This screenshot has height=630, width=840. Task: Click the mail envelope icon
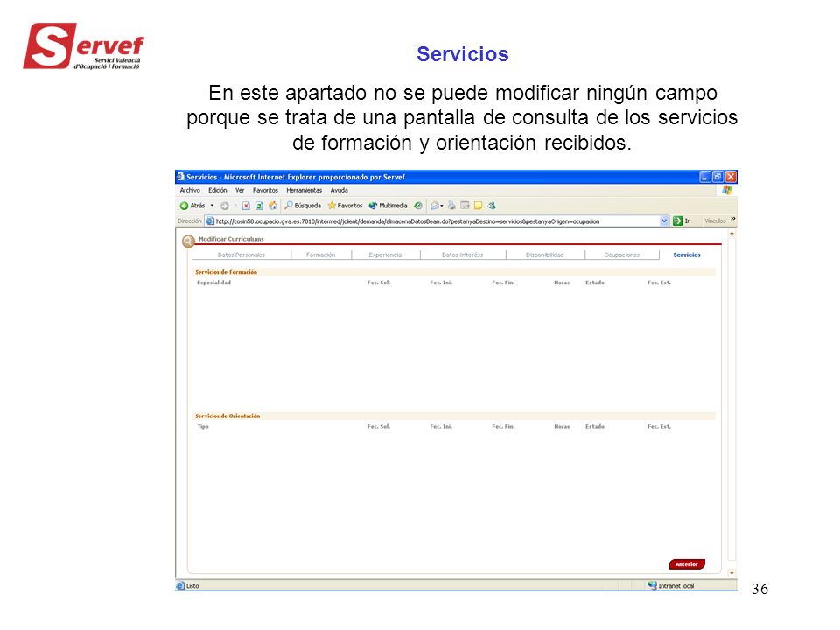[x=436, y=206]
